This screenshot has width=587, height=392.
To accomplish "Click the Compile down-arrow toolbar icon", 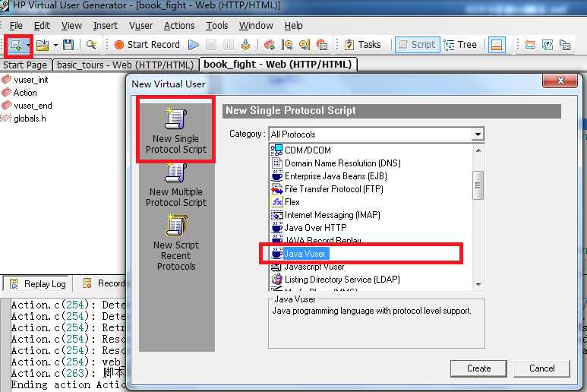I will [x=245, y=45].
